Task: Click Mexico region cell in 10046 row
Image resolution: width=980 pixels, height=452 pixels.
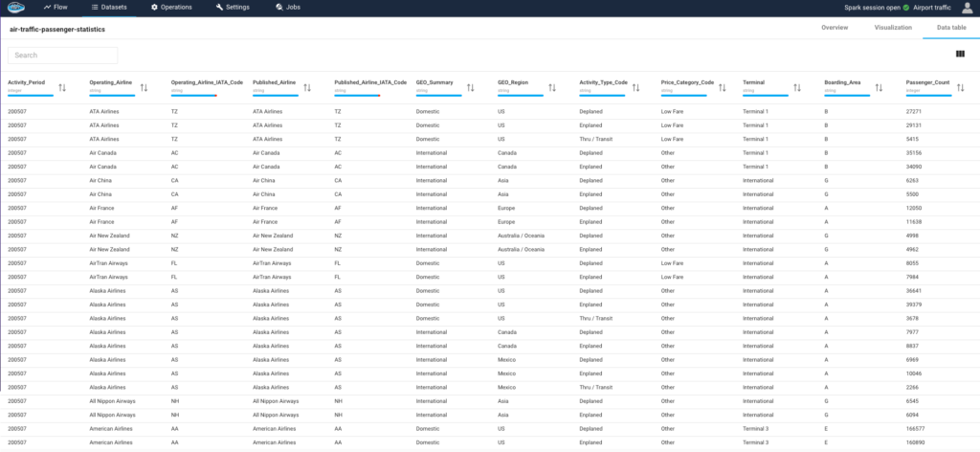Action: (506, 373)
